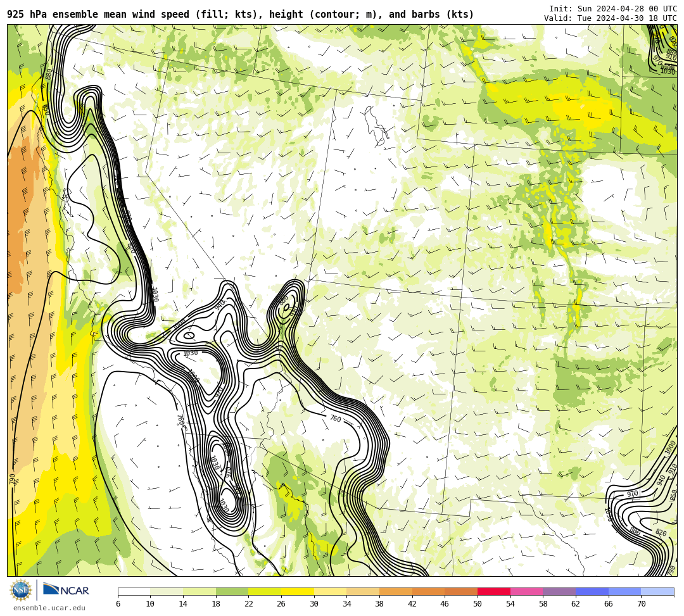Click the color bar tick label 70
Image resolution: width=684 pixels, height=616 pixels.
[x=641, y=604]
